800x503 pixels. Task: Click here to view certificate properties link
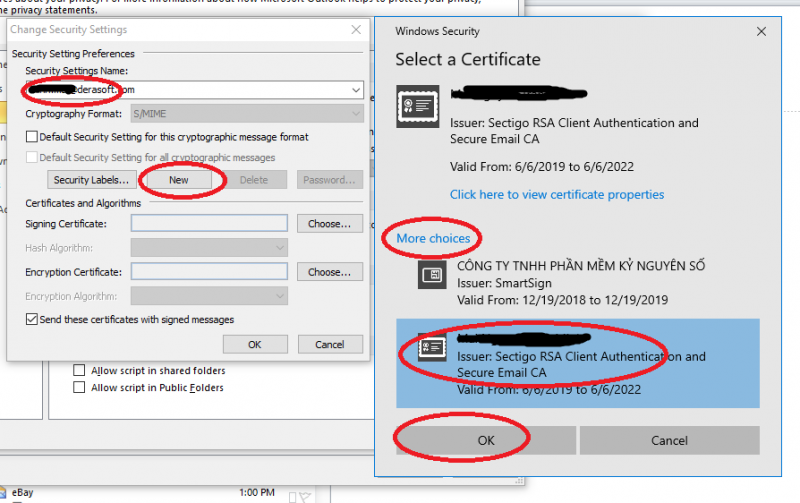pyautogui.click(x=556, y=195)
